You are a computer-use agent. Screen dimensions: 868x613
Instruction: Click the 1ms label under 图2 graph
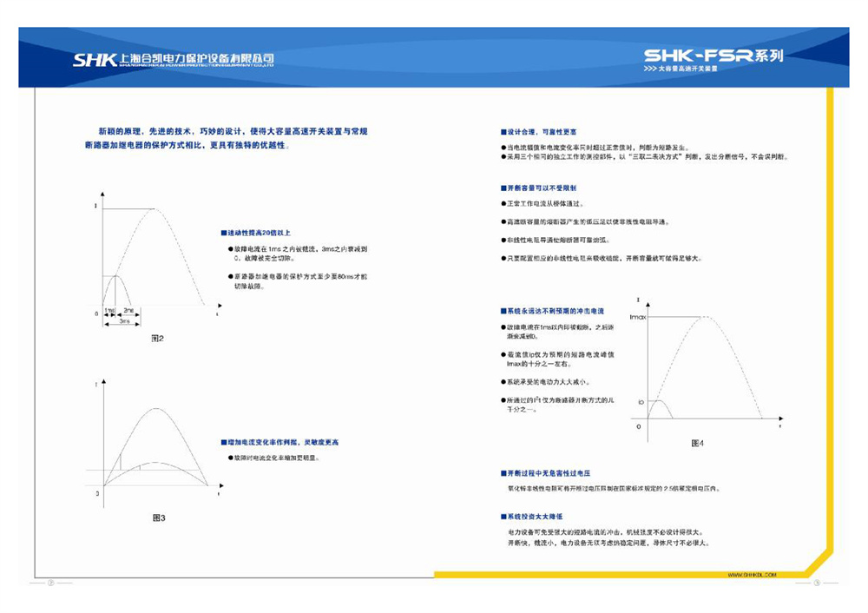[x=109, y=310]
